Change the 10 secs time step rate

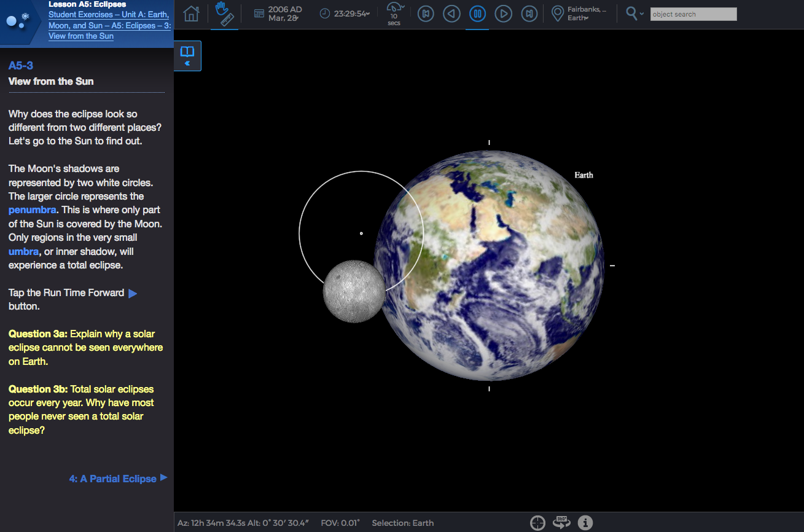click(394, 14)
